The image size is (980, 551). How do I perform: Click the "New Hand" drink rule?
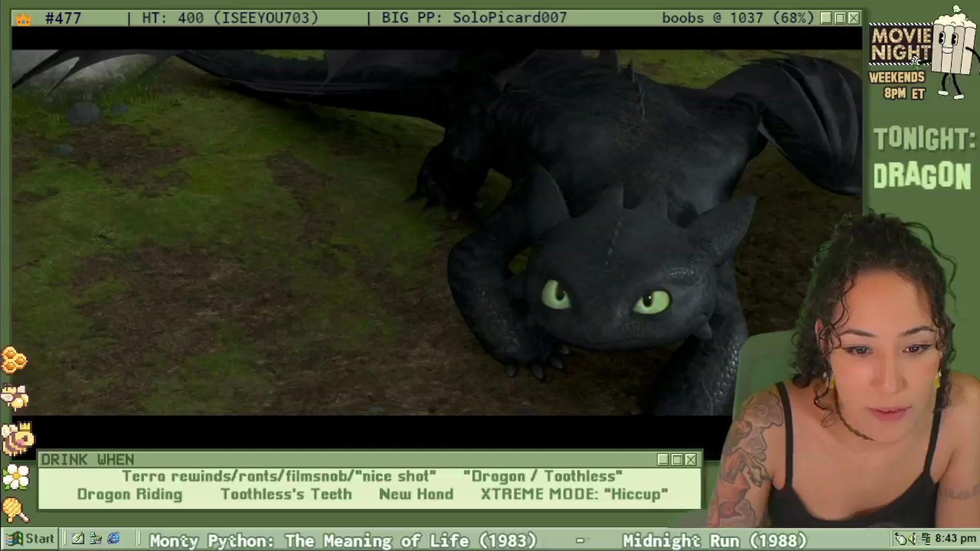(416, 494)
